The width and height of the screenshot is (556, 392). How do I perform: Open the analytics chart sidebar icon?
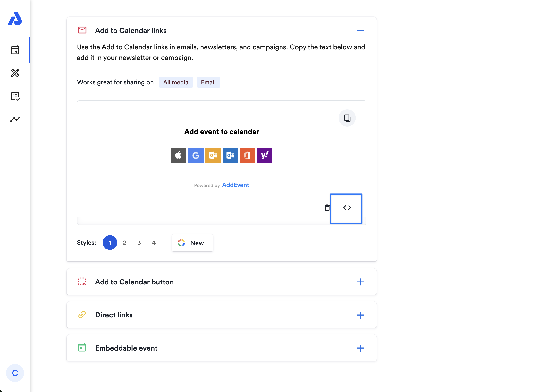coord(15,119)
